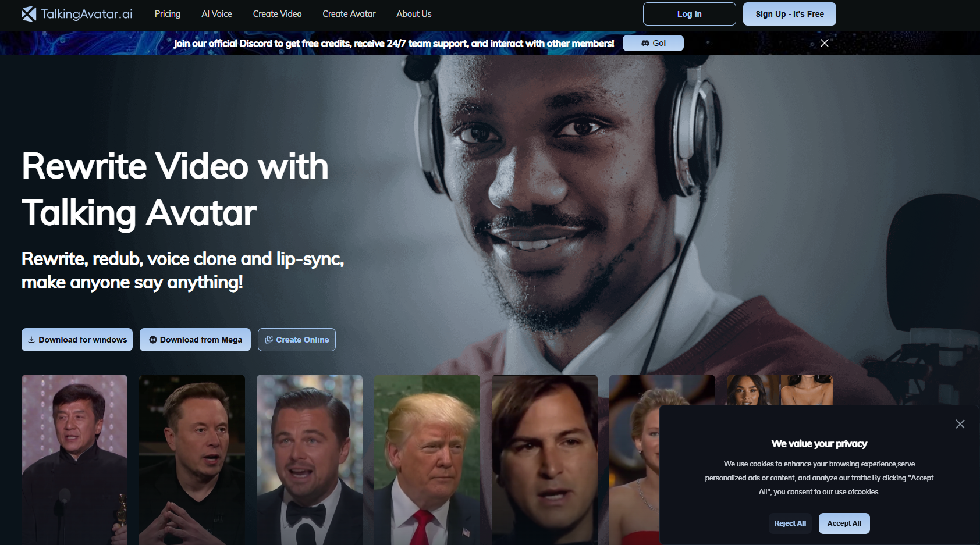Visit the About Us page
Screen dimensions: 980x545
coord(414,14)
